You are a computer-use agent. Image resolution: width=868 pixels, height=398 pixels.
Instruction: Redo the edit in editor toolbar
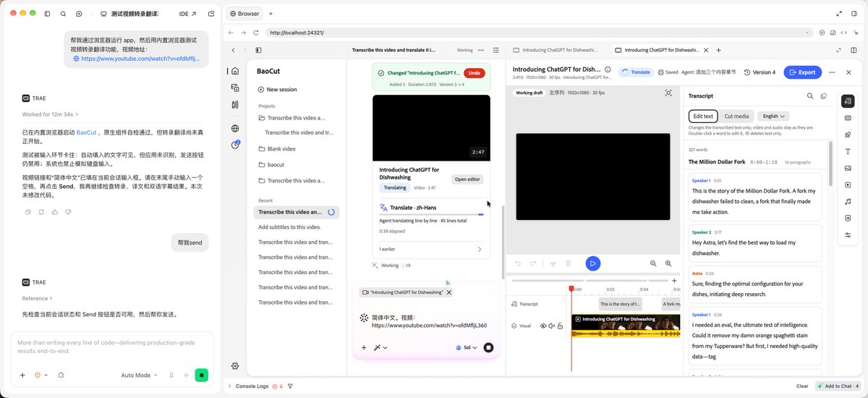click(x=533, y=264)
